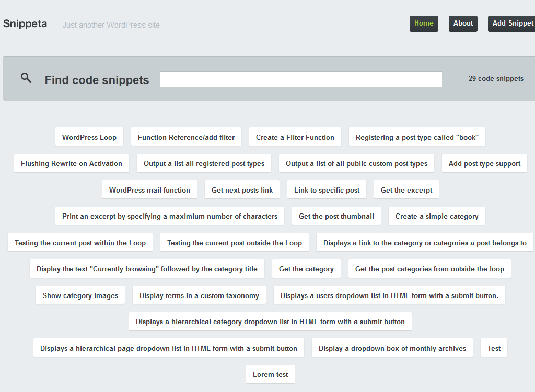The image size is (535, 392).
Task: Open Function Reference/add filter snippet
Action: click(x=186, y=137)
